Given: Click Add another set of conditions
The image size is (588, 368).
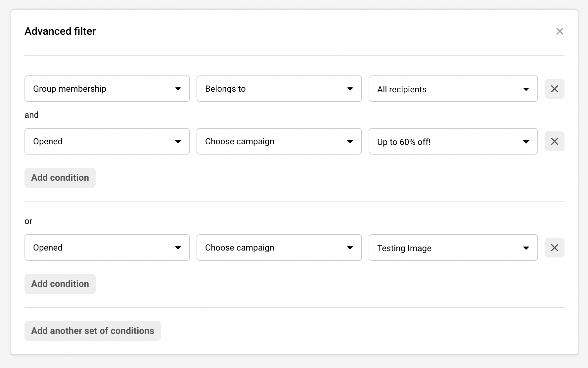Looking at the screenshot, I should tap(92, 331).
